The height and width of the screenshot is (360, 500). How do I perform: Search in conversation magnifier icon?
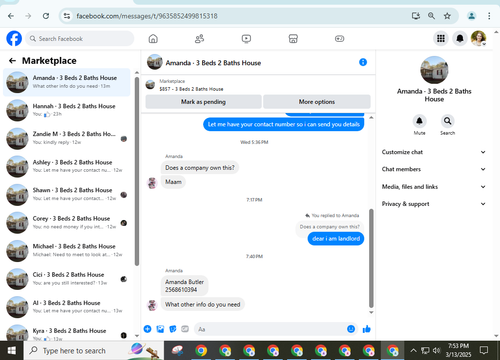[447, 121]
